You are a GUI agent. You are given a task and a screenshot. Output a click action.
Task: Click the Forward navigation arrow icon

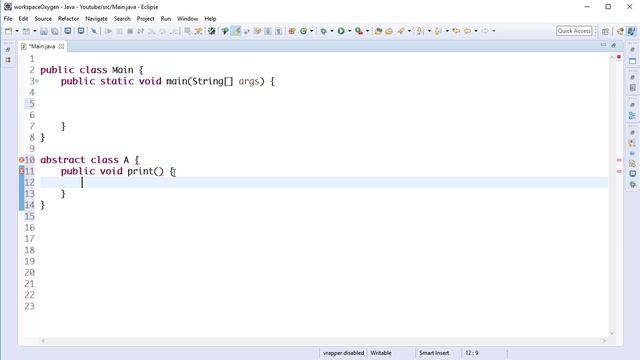coord(485,31)
